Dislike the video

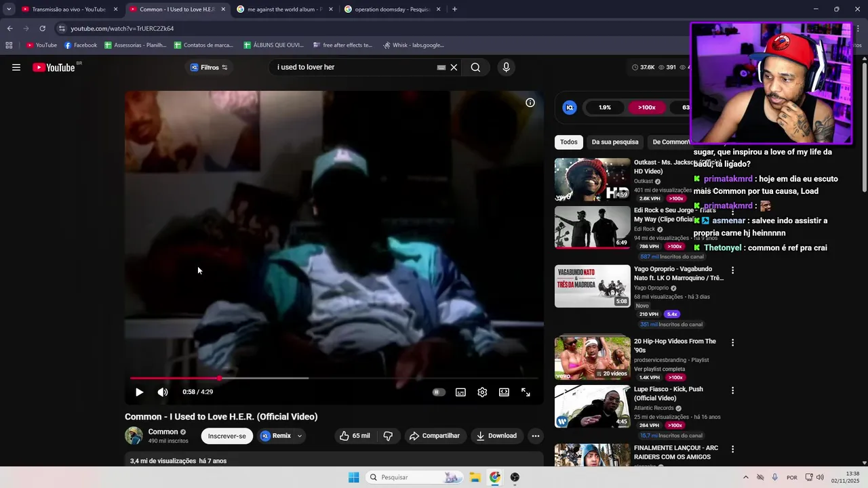pyautogui.click(x=388, y=436)
